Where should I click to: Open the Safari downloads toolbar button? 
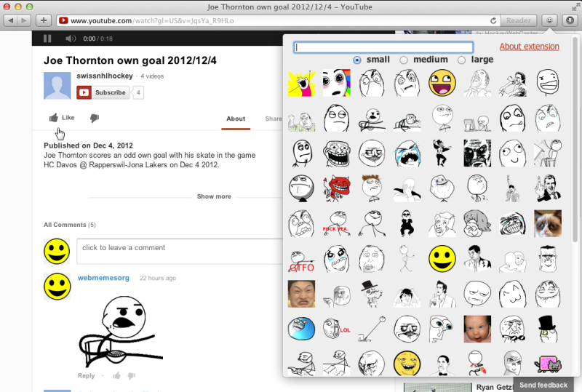click(x=570, y=21)
